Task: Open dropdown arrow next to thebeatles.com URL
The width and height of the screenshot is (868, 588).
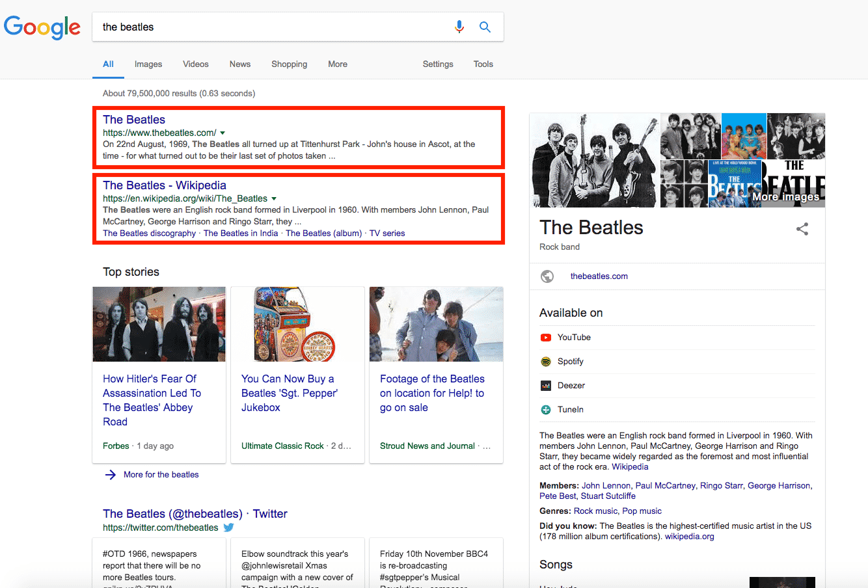Action: (223, 133)
